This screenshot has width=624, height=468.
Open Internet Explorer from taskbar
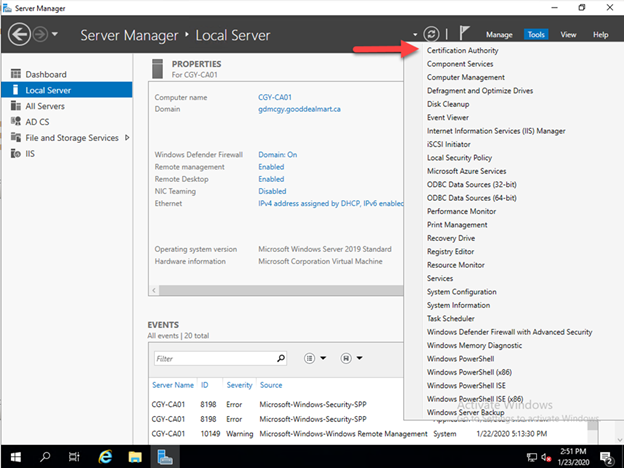click(105, 456)
